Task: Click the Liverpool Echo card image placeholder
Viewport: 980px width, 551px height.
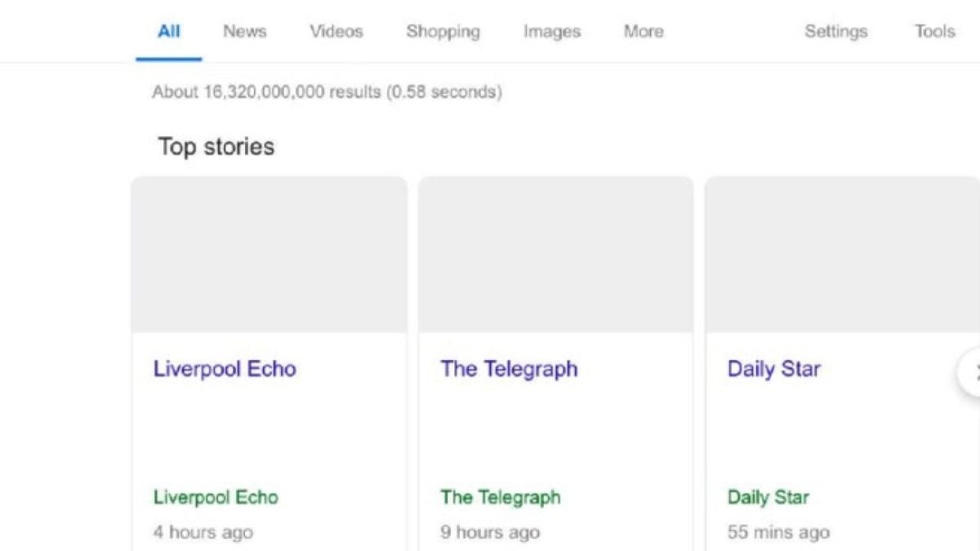Action: (269, 255)
